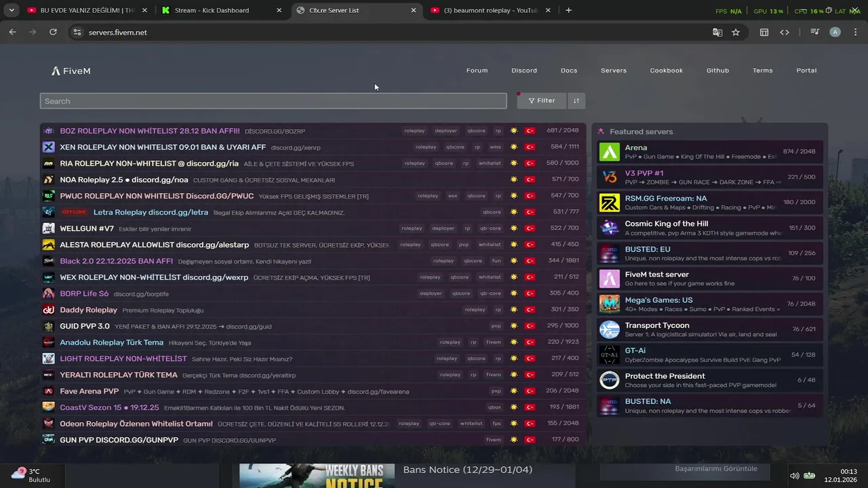The image size is (868, 488).
Task: Click the GT-Ai featured server icon
Action: 610,354
